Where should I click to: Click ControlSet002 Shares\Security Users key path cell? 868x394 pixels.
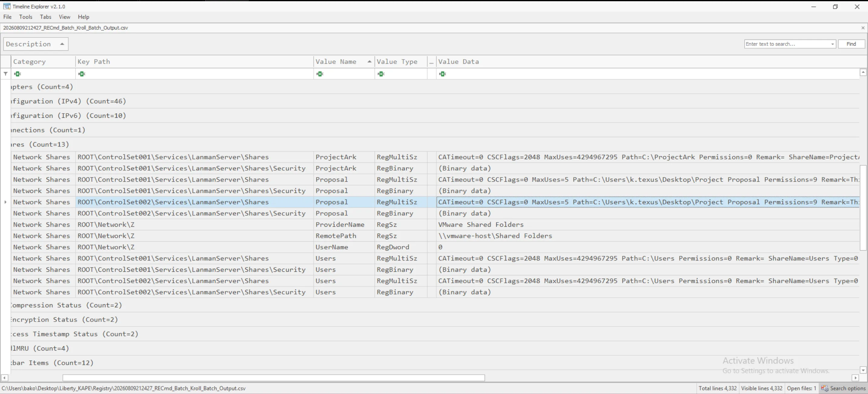pyautogui.click(x=195, y=292)
